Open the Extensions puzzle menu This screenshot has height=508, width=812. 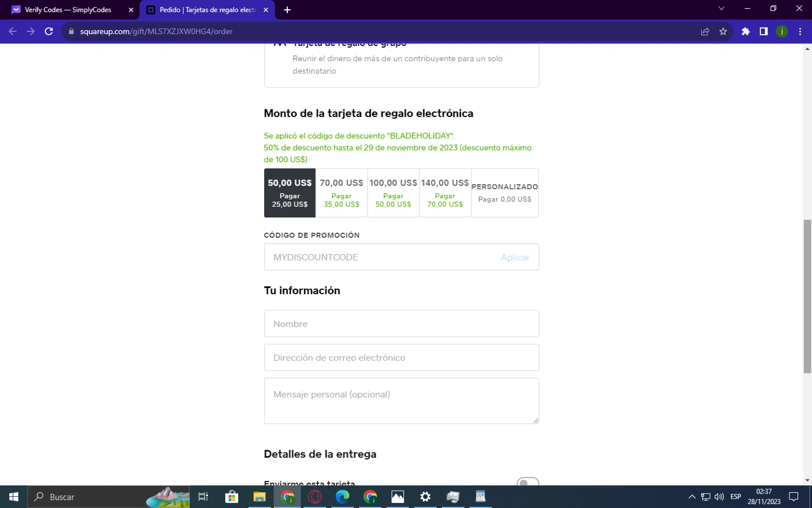click(x=745, y=31)
